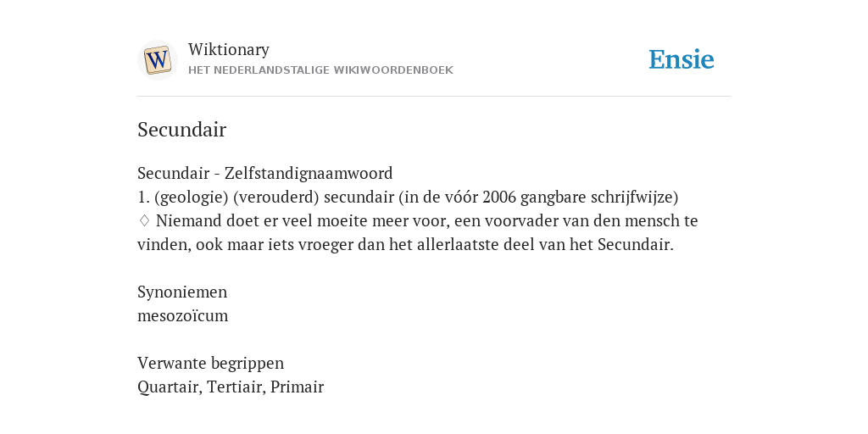The image size is (868, 434).
Task: Click the diamond bullet before the example sentence
Action: click(x=144, y=221)
